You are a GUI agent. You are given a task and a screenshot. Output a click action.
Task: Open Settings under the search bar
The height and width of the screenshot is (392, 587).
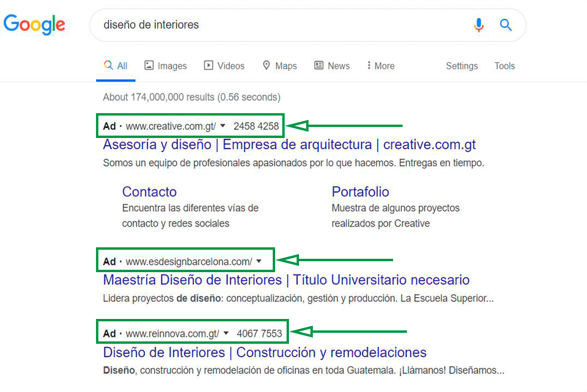(x=462, y=66)
